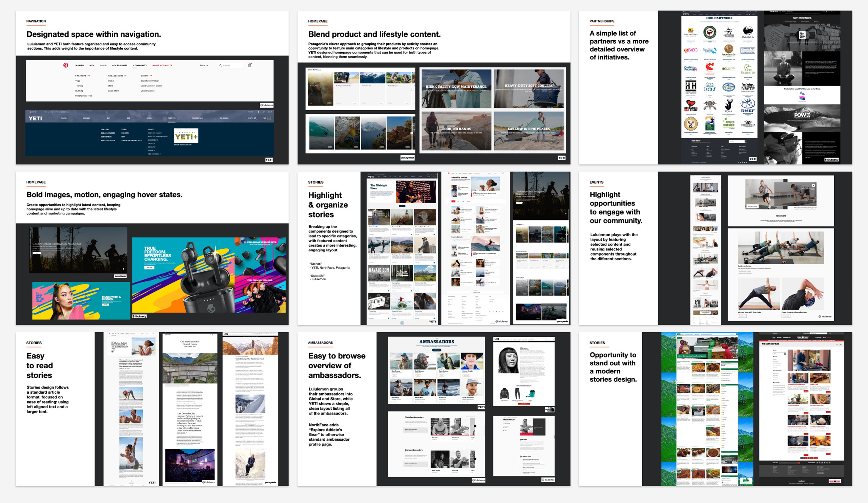868x503 pixels.
Task: Click the heading "Blend product and lifestyle content."
Action: coord(374,34)
